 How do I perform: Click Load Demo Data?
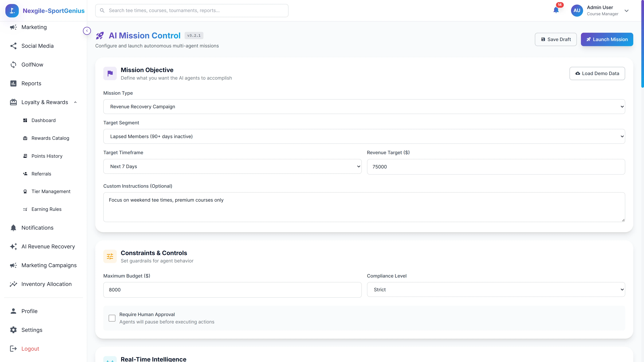pyautogui.click(x=597, y=73)
